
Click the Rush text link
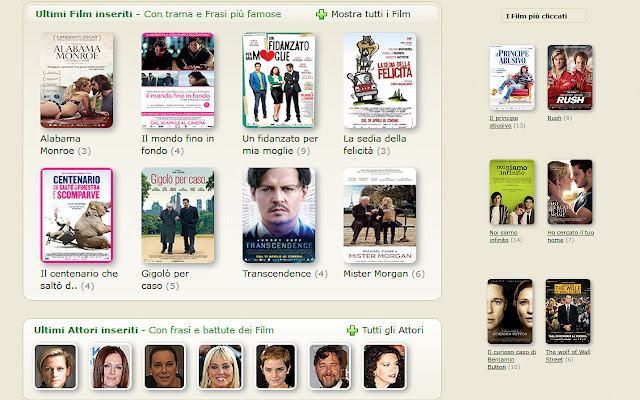click(x=554, y=118)
